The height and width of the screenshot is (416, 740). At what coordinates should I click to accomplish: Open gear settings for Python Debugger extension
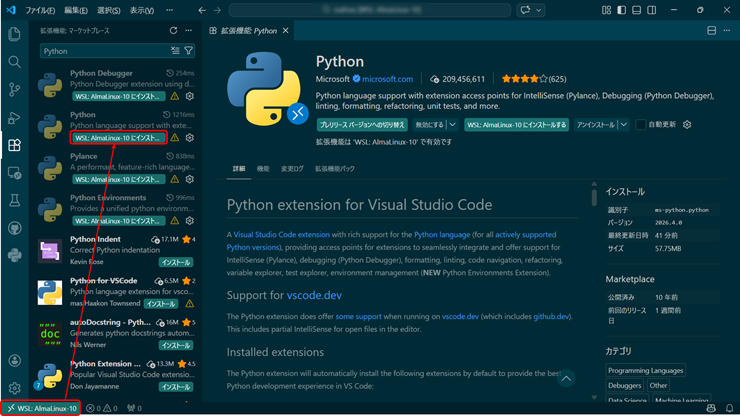click(x=189, y=97)
